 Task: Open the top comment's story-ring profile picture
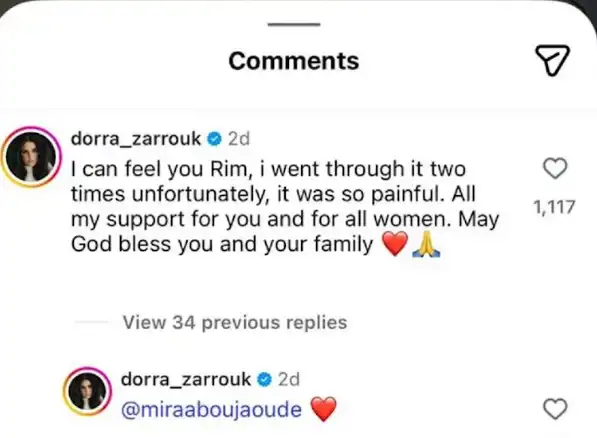click(31, 157)
